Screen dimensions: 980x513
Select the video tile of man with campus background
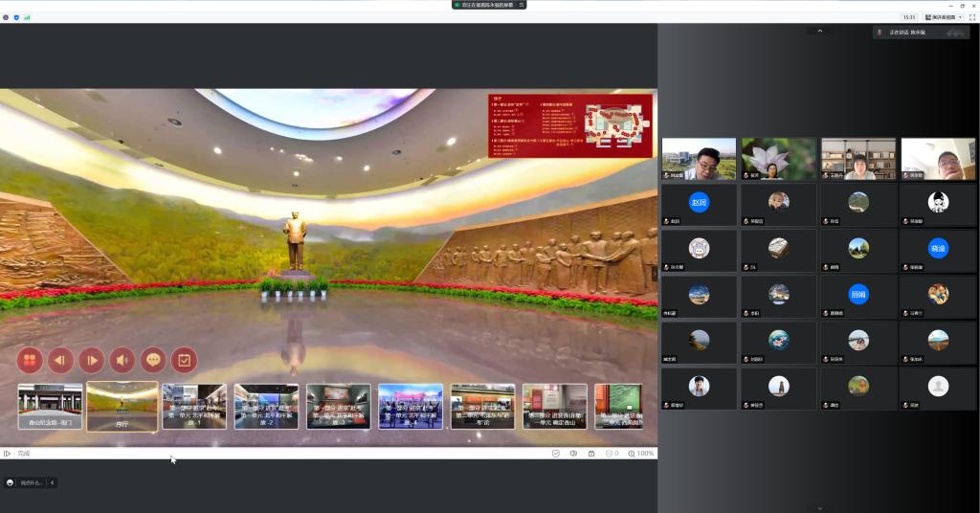pos(699,159)
